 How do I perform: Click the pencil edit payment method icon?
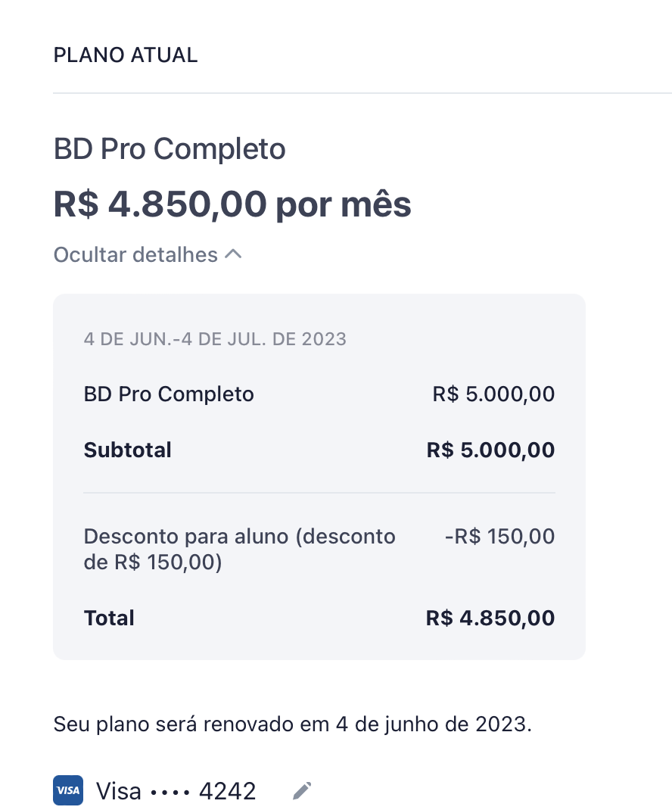pos(302,790)
